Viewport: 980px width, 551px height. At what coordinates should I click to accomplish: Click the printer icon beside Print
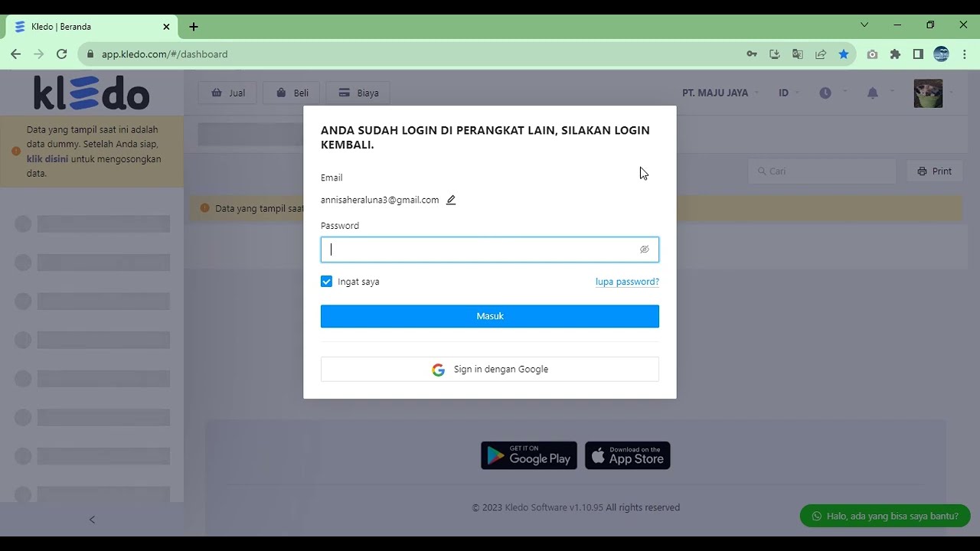click(x=922, y=171)
